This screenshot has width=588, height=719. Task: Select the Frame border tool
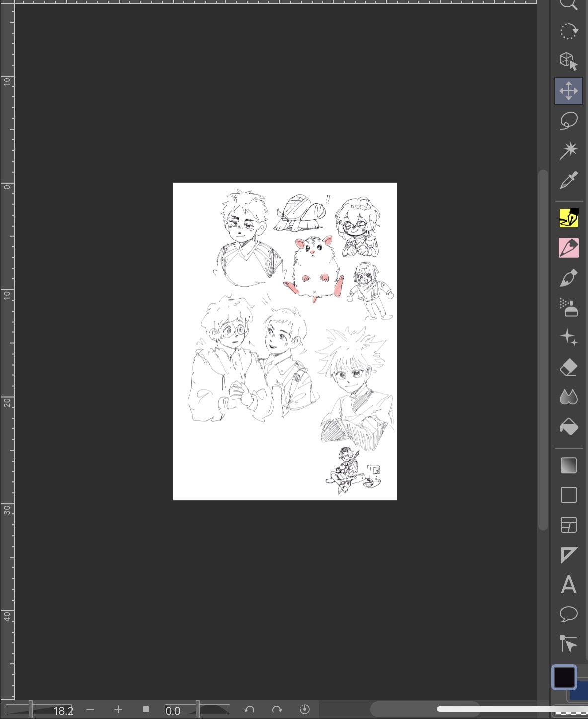tap(569, 525)
